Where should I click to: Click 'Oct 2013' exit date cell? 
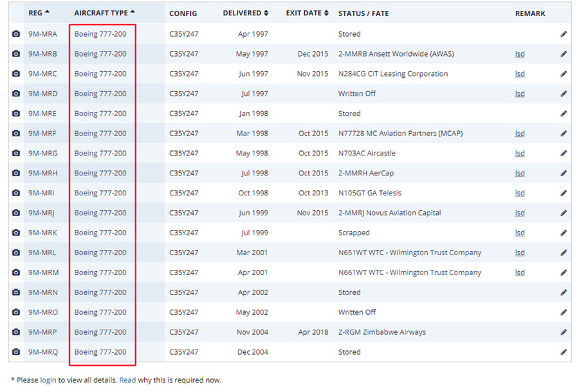tap(313, 193)
